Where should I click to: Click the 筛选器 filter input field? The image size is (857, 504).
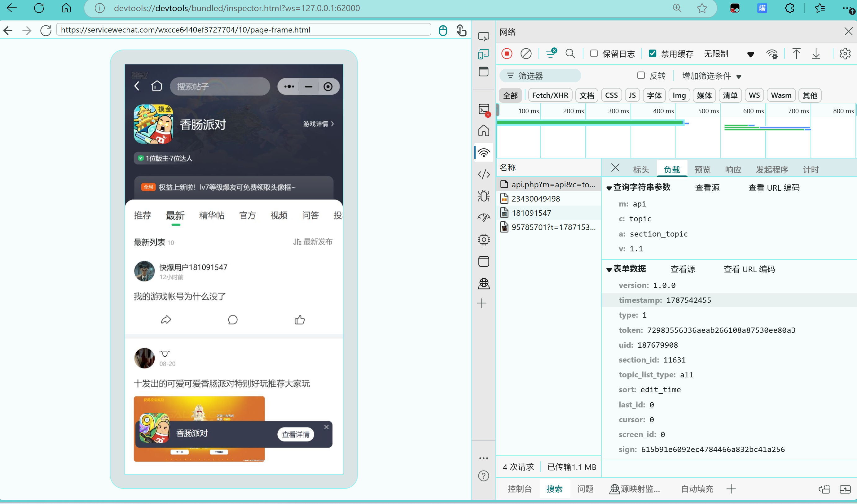[x=540, y=76]
